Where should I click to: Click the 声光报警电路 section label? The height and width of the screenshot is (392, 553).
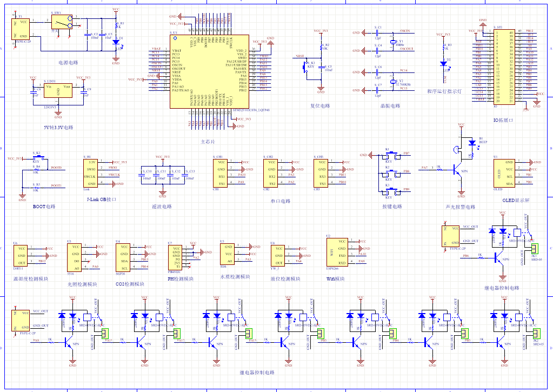click(460, 207)
